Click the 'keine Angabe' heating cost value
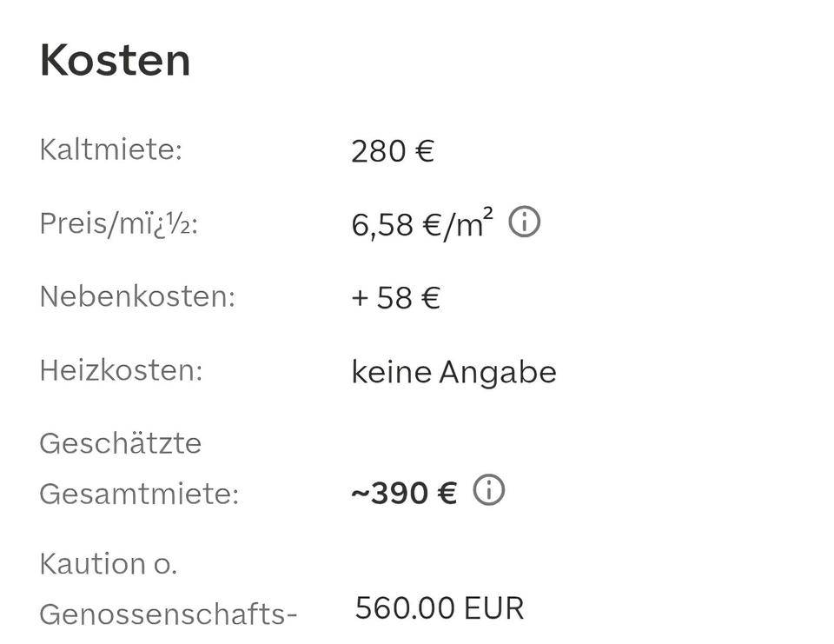 point(453,372)
